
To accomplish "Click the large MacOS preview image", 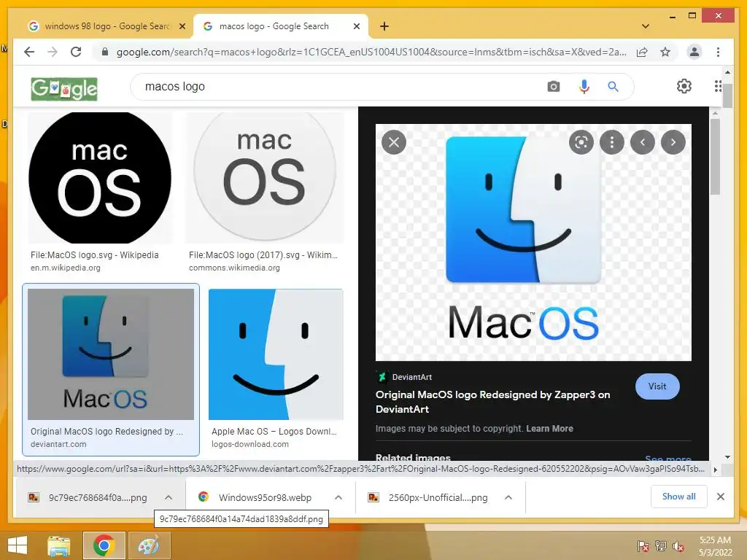I will click(x=533, y=242).
